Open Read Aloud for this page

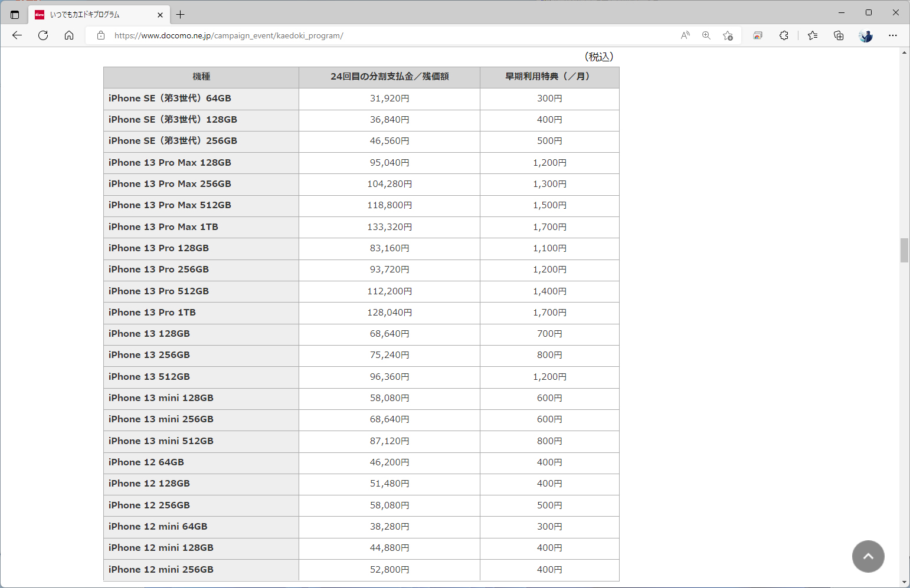pos(685,35)
